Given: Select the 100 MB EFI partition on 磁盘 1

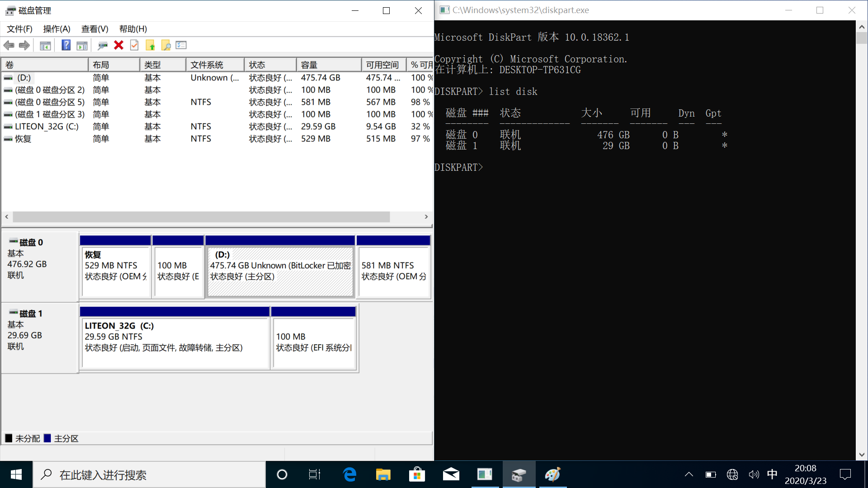Looking at the screenshot, I should coord(314,338).
